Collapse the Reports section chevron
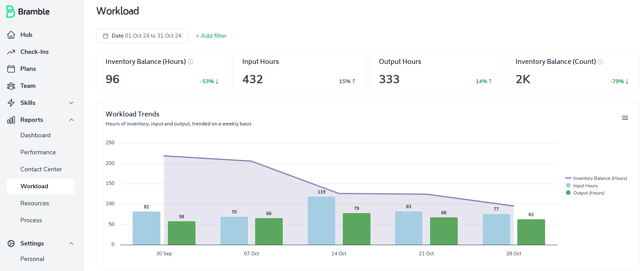Viewport: 644px width, 271px height. click(x=71, y=120)
